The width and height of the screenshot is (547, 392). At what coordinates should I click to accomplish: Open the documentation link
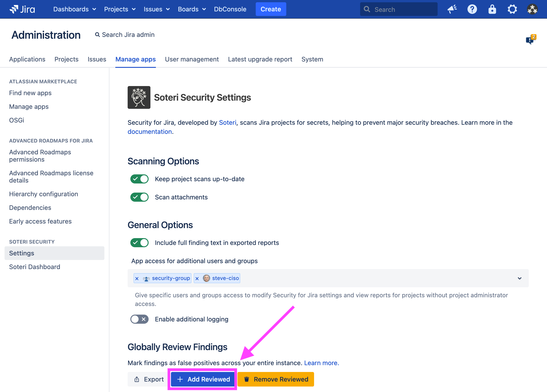(150, 132)
